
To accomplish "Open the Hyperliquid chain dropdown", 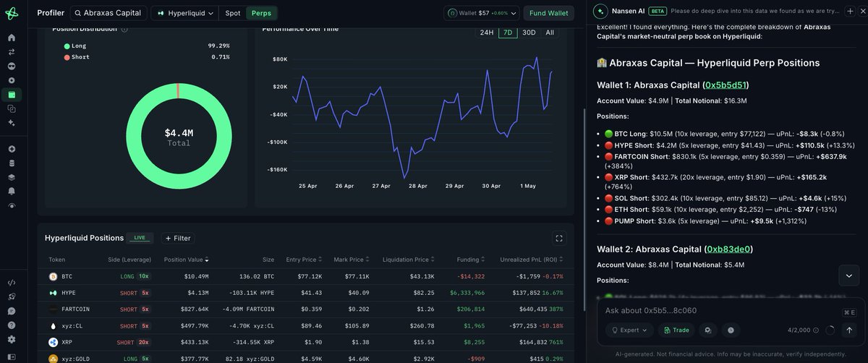I will pyautogui.click(x=186, y=13).
